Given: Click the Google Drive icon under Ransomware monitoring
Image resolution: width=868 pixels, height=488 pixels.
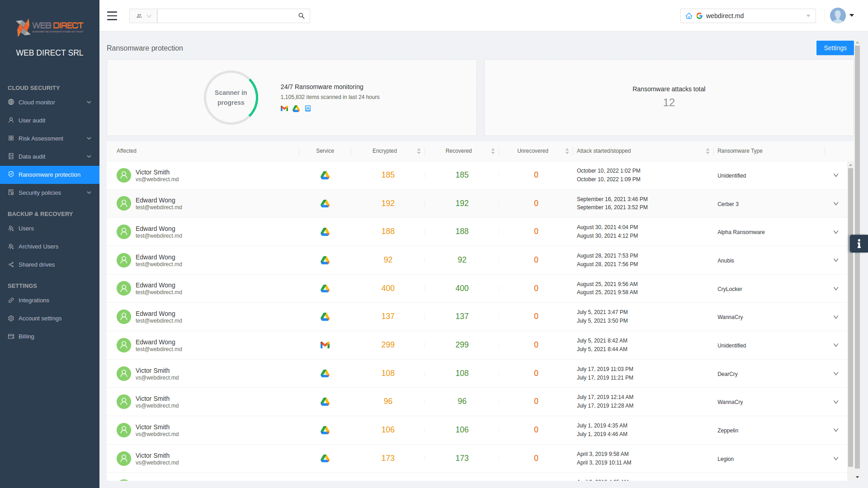Looking at the screenshot, I should [x=296, y=108].
